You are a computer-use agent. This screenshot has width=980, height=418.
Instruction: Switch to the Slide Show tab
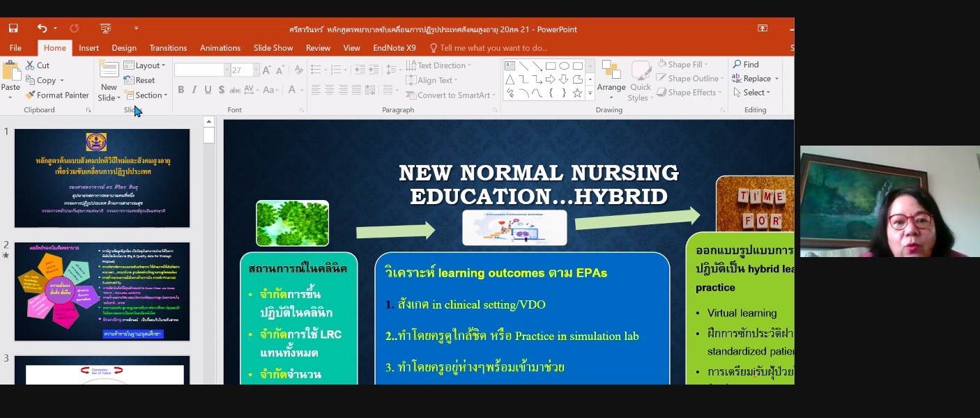pos(273,48)
